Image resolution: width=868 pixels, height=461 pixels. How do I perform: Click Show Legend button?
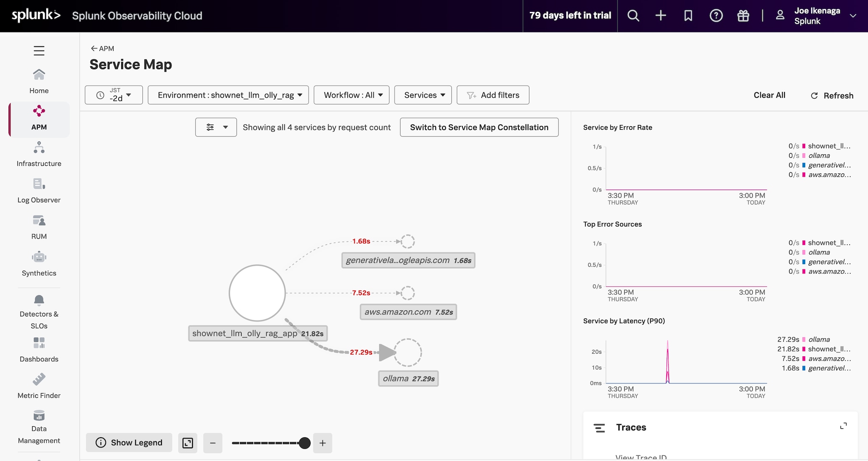pos(129,443)
